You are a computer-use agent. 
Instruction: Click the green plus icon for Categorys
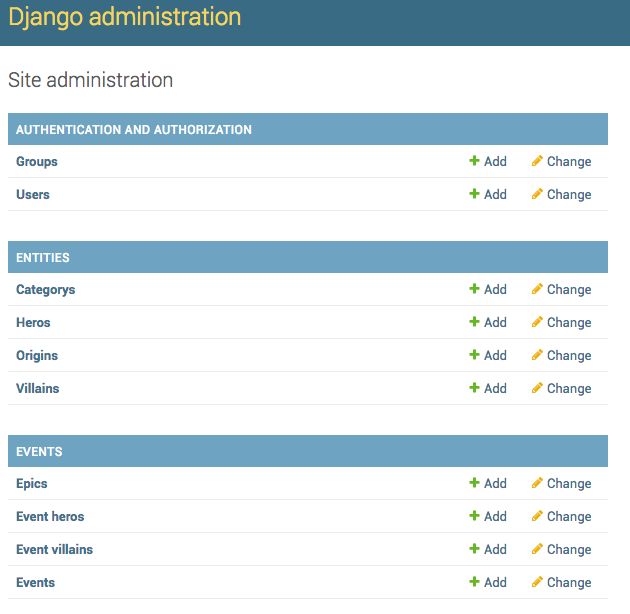tap(474, 289)
